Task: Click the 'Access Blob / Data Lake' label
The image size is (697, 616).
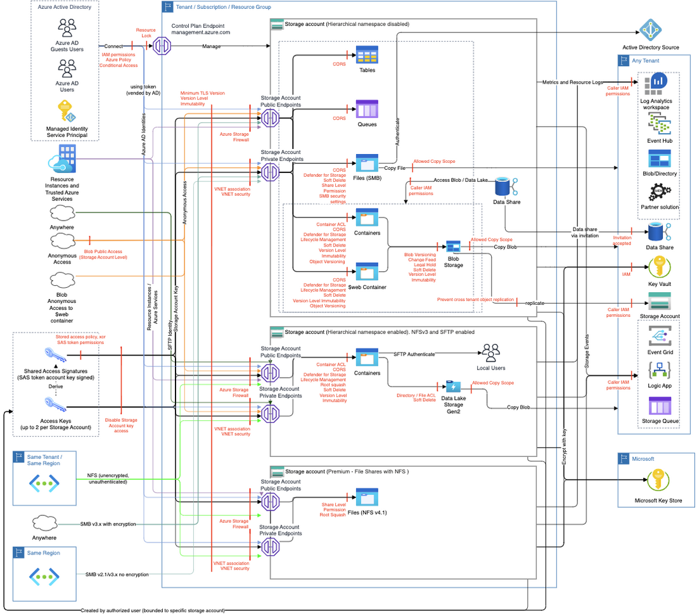Action: click(x=461, y=180)
